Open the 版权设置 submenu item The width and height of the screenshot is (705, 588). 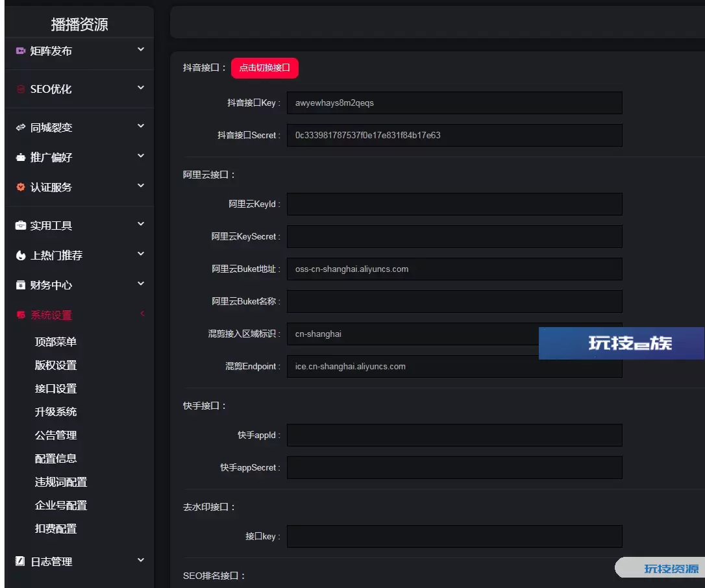(56, 365)
